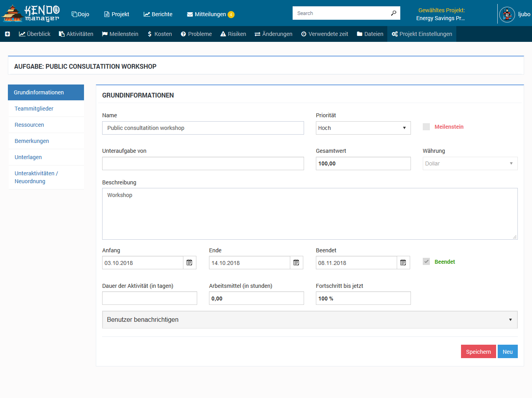
Task: Click the Ende date field
Action: [x=250, y=263]
